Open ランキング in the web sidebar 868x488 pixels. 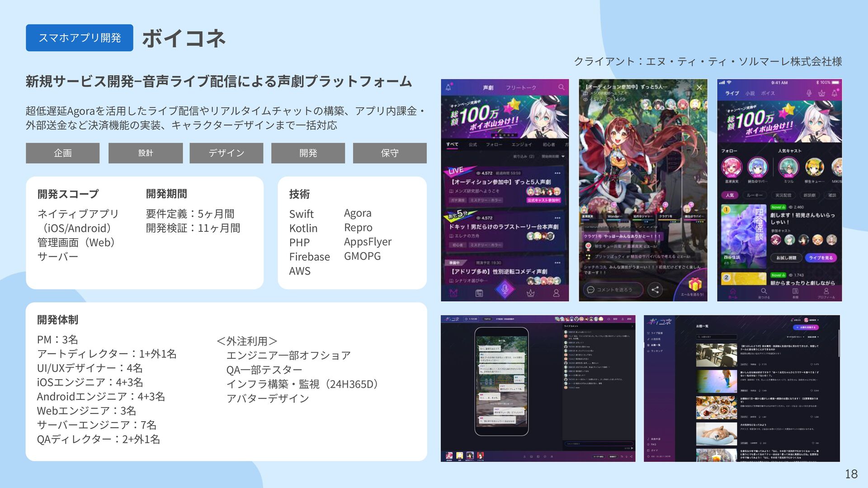coord(655,351)
